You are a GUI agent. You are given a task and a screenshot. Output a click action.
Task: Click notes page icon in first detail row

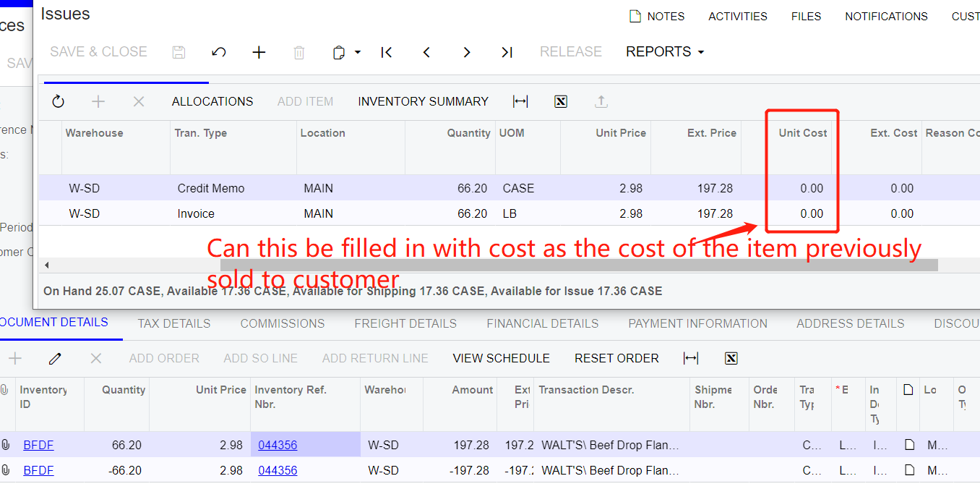(x=909, y=446)
